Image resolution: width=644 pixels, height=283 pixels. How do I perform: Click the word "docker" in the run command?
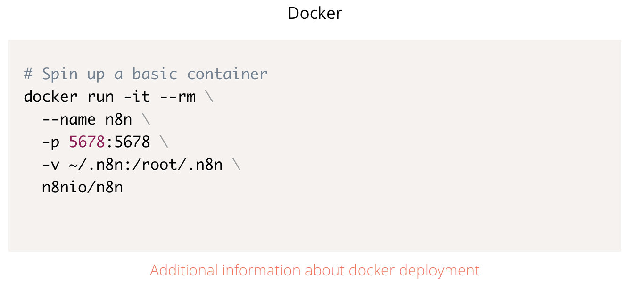click(50, 97)
